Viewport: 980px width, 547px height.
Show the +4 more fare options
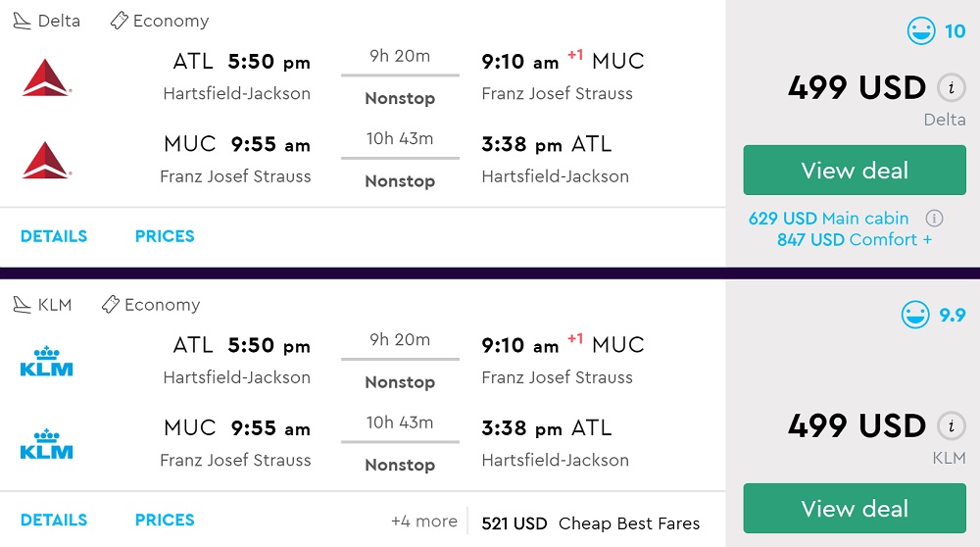(423, 522)
